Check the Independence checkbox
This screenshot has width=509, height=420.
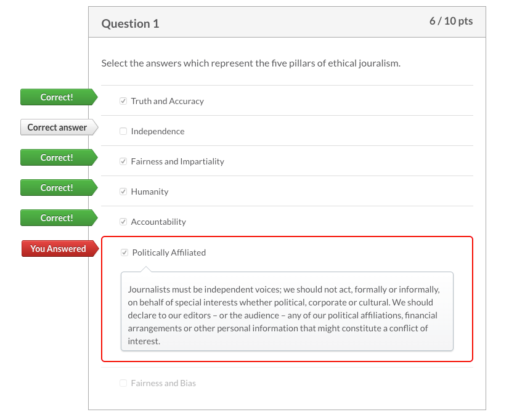tap(123, 131)
